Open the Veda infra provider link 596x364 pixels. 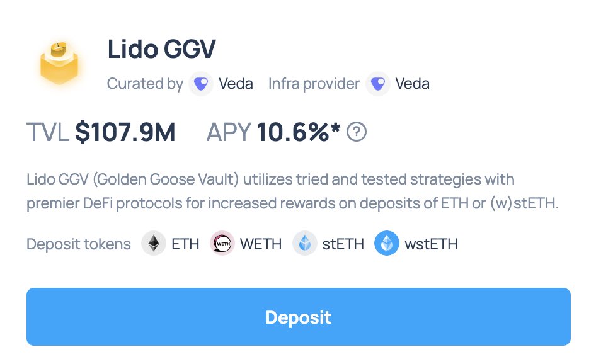pyautogui.click(x=413, y=84)
